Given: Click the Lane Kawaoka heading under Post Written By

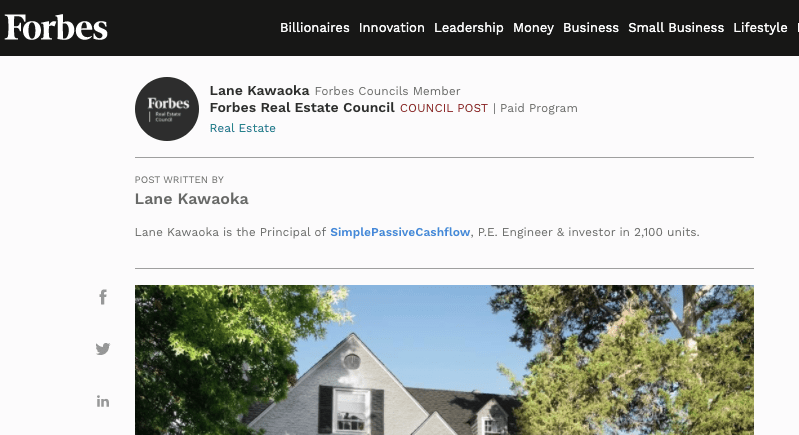Looking at the screenshot, I should 191,199.
